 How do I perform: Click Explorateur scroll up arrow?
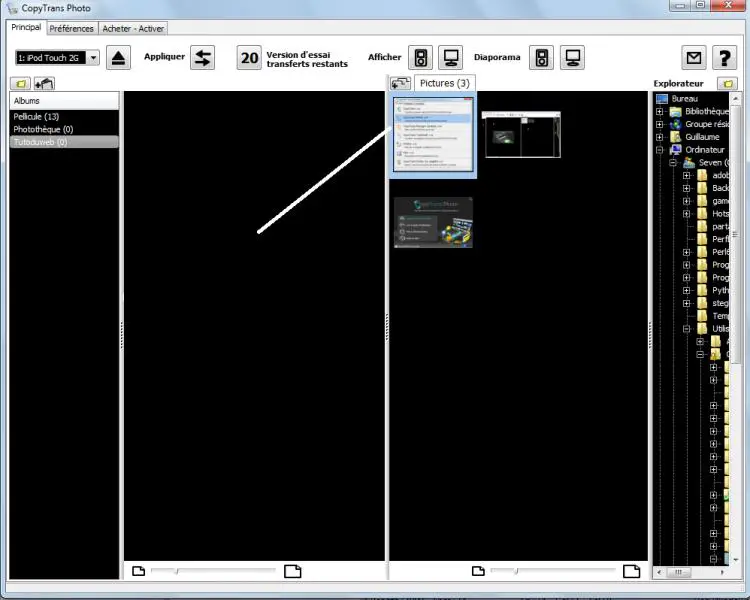click(x=735, y=98)
